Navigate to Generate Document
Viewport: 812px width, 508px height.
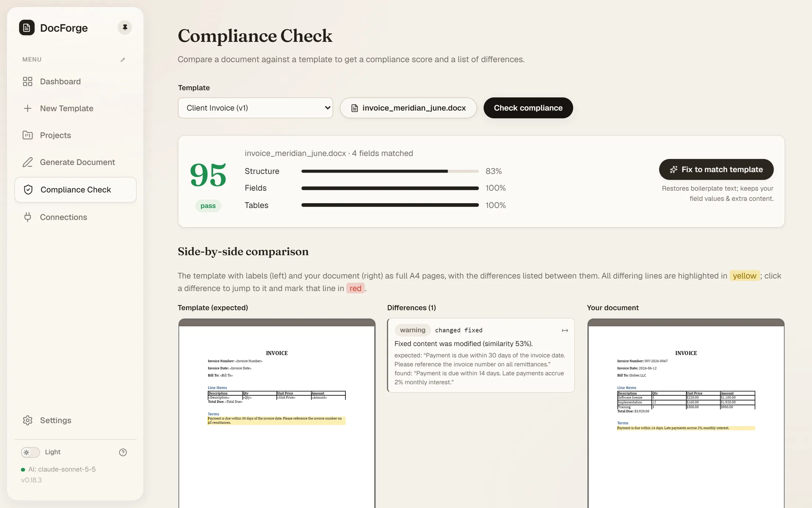[75, 162]
